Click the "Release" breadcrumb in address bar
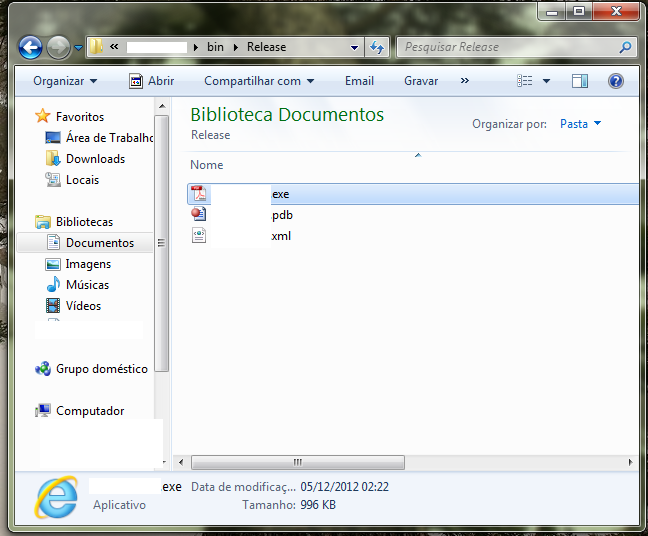 [267, 47]
